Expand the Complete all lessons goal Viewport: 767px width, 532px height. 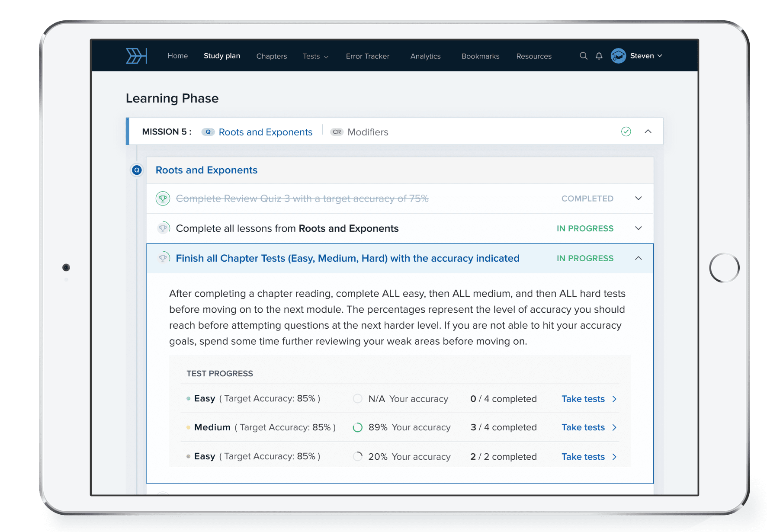638,228
